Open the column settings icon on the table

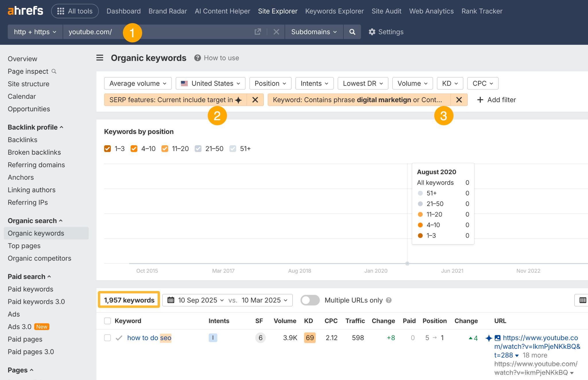click(x=583, y=300)
